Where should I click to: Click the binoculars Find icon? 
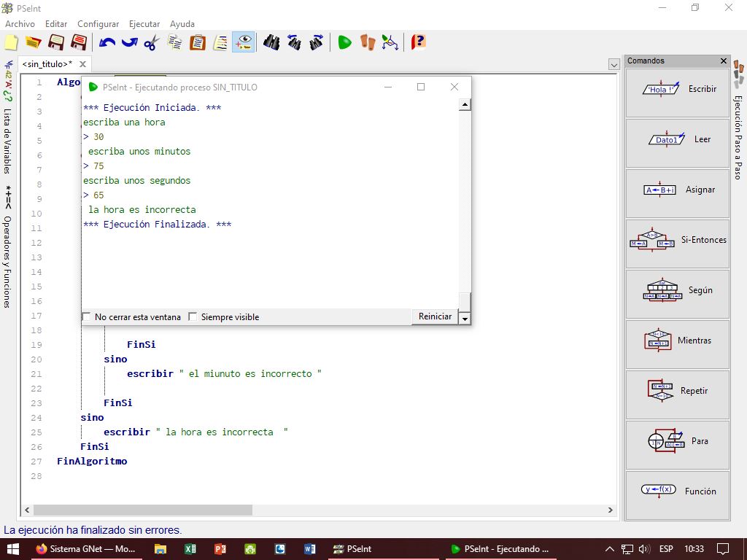tap(271, 42)
